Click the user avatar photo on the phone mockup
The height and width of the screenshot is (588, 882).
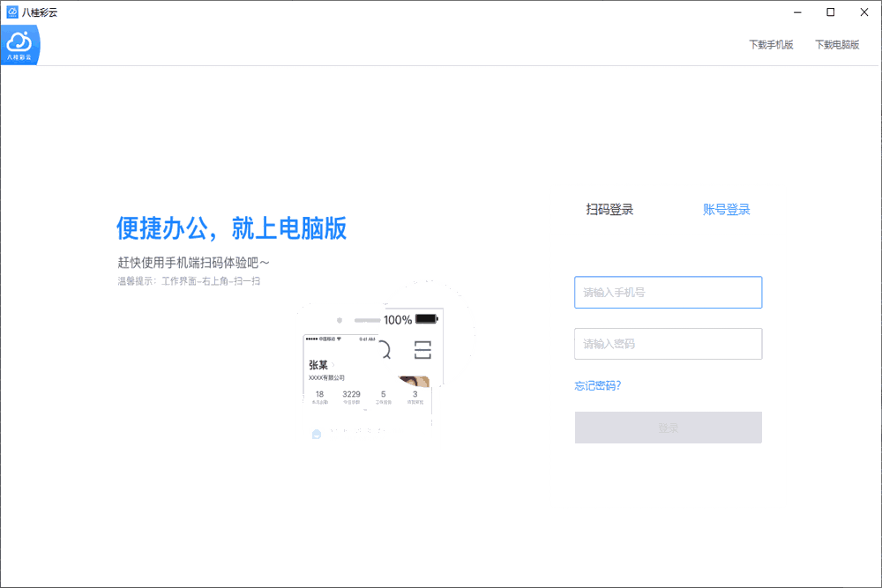pos(414,382)
